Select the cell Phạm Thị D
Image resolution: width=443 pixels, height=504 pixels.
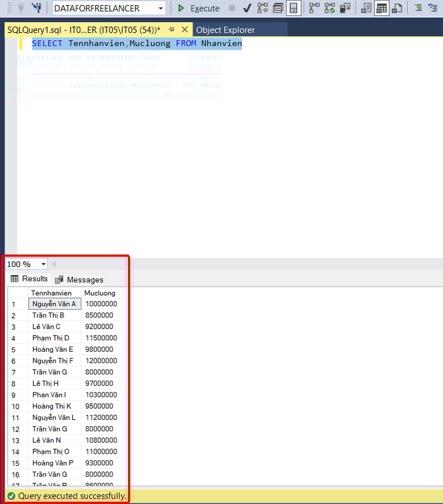tap(54, 338)
